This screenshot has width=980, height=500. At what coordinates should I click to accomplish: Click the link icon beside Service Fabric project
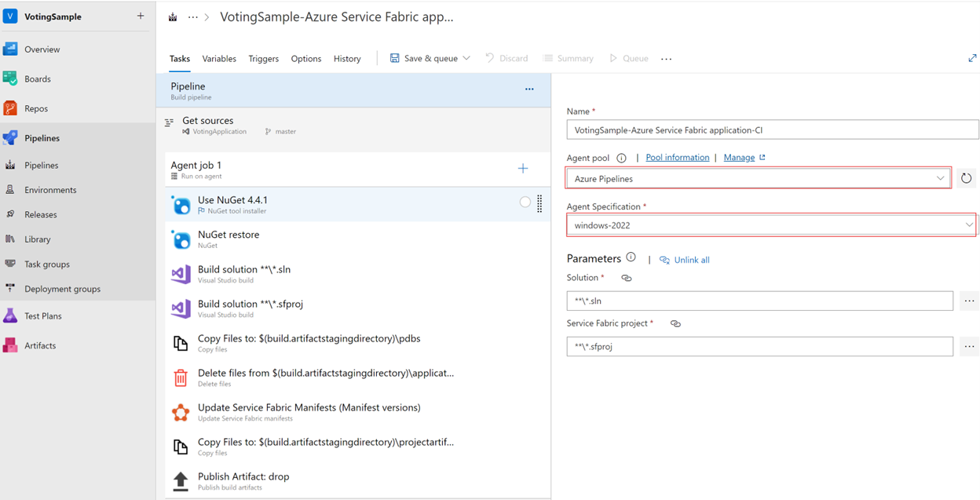point(675,323)
